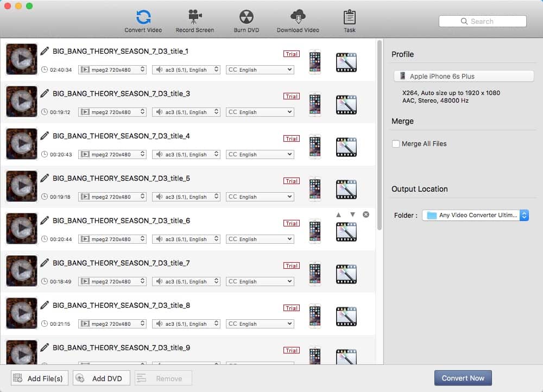Click the pencil rename icon for title_1
Viewport: 543px width, 392px height.
click(45, 51)
